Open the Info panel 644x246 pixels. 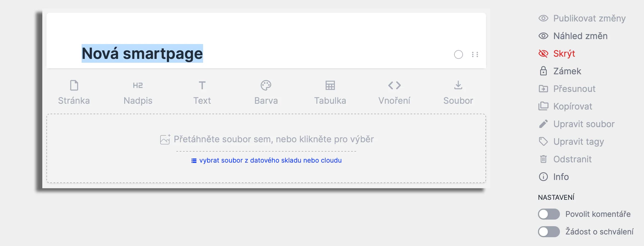click(561, 177)
